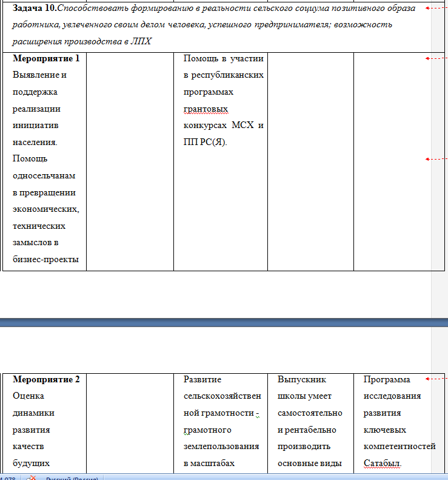Click the word "поддержка"
448x480 pixels.
click(35, 92)
